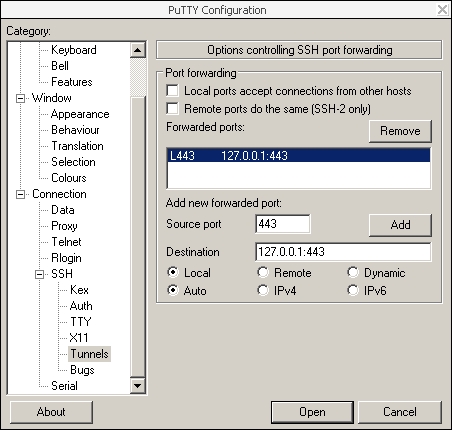Select the Connection category
The height and width of the screenshot is (430, 452).
click(x=59, y=194)
